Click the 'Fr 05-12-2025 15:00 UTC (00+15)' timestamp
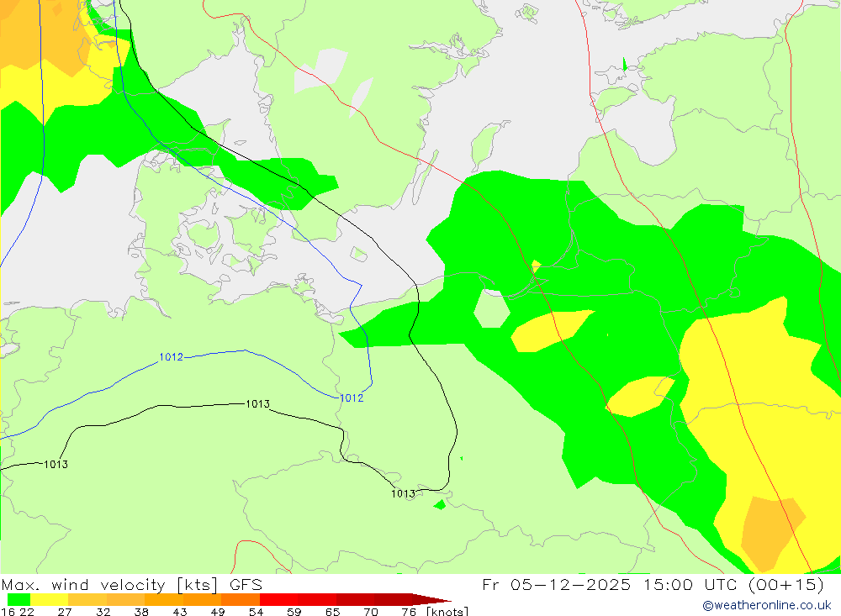841x616 pixels. tap(653, 584)
